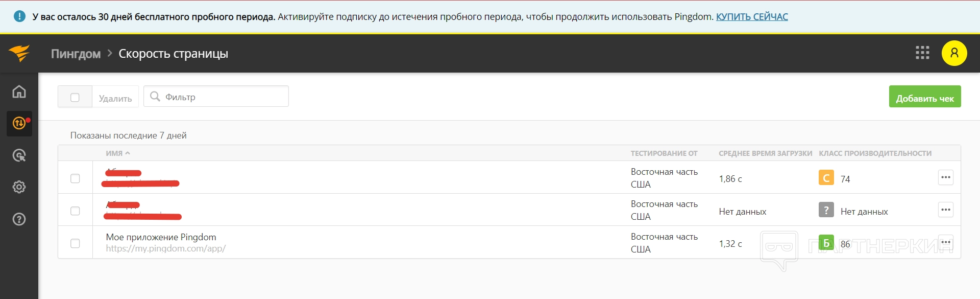Open the real user monitoring sidebar icon
Screen dimensions: 980x299
coord(19,155)
